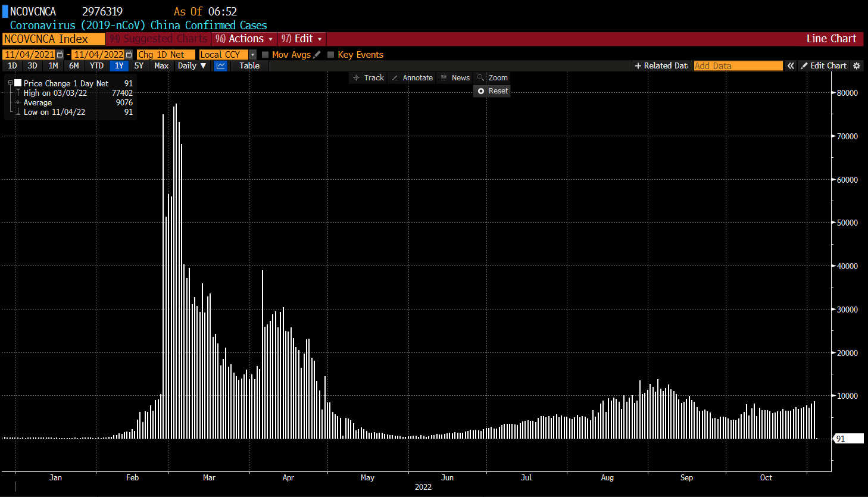Viewport: 868px width, 497px height.
Task: Click the Mov Avgs pencil edit icon
Action: tap(317, 55)
